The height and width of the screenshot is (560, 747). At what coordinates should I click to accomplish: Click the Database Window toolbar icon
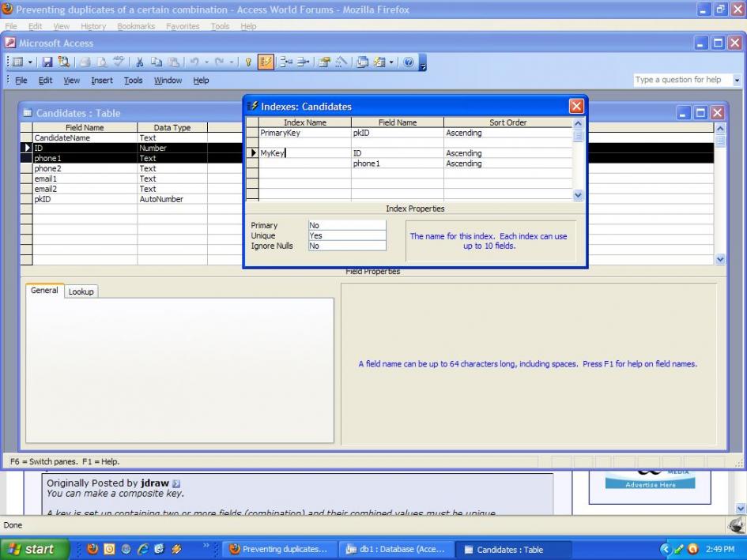point(364,62)
